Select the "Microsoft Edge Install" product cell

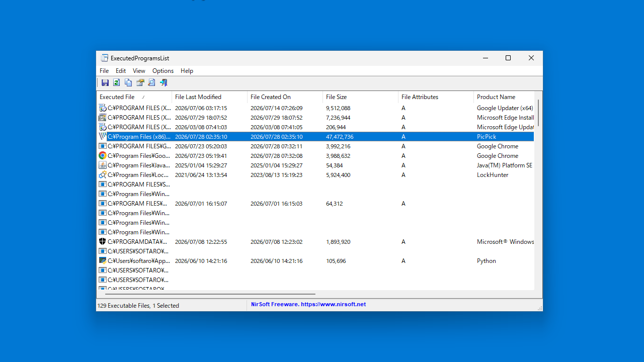coord(505,118)
